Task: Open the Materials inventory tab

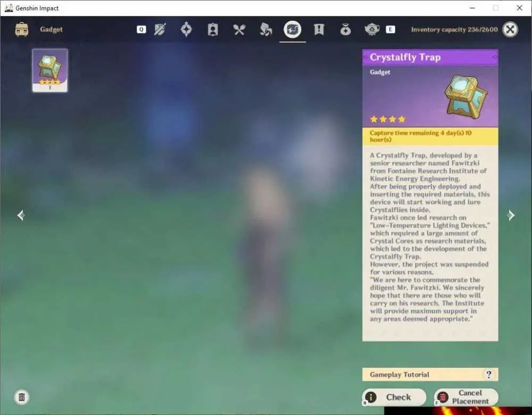Action: pos(265,29)
